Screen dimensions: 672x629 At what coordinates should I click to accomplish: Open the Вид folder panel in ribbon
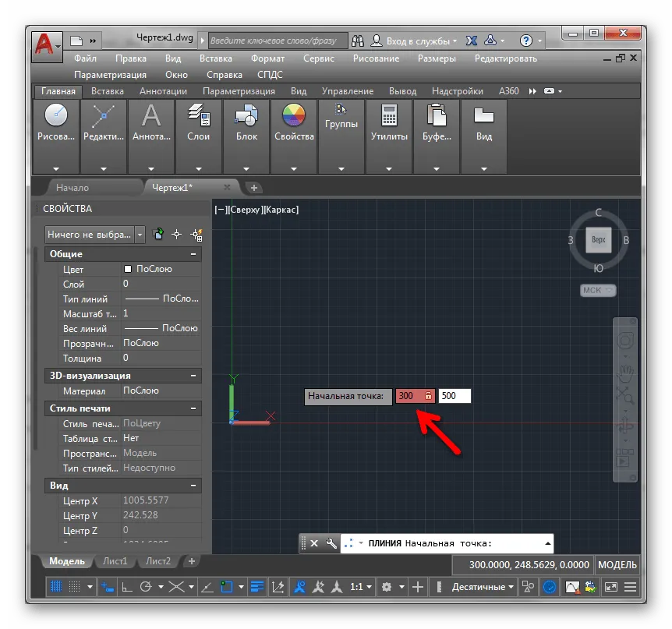[x=484, y=136]
